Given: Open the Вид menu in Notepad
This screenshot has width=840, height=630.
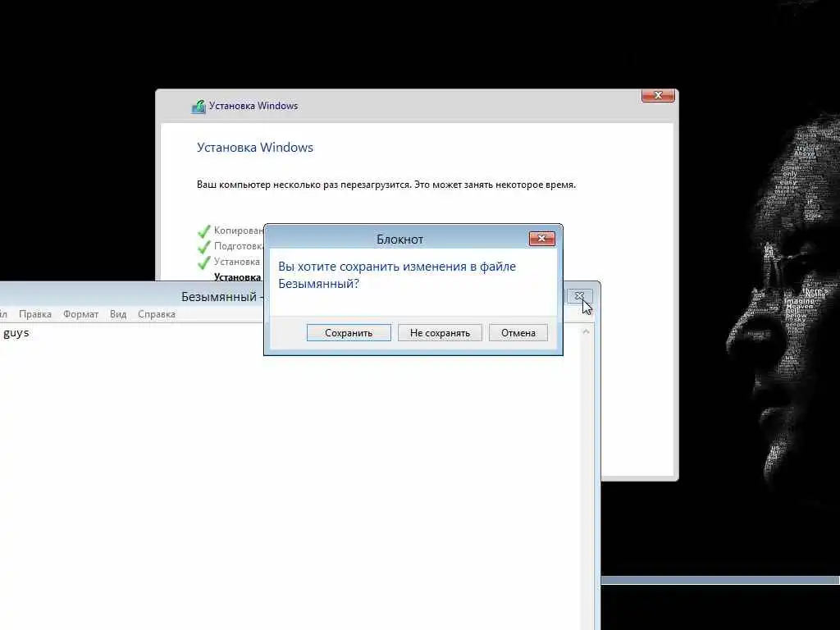Looking at the screenshot, I should point(118,314).
